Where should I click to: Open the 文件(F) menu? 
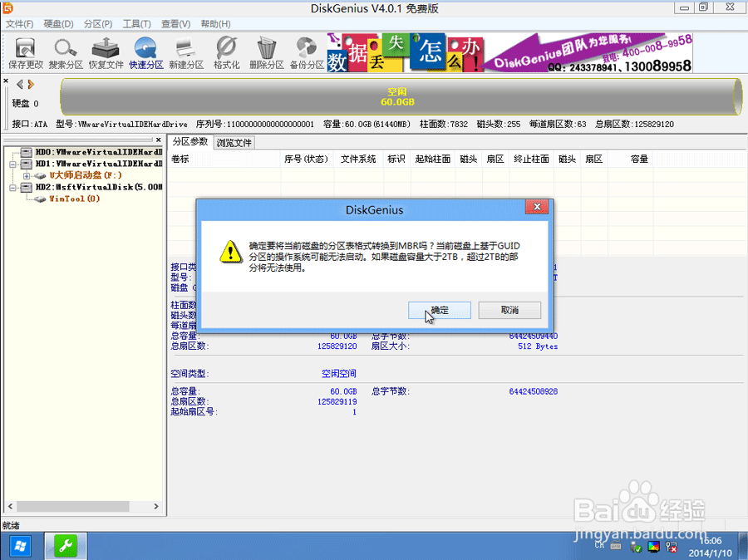click(19, 24)
